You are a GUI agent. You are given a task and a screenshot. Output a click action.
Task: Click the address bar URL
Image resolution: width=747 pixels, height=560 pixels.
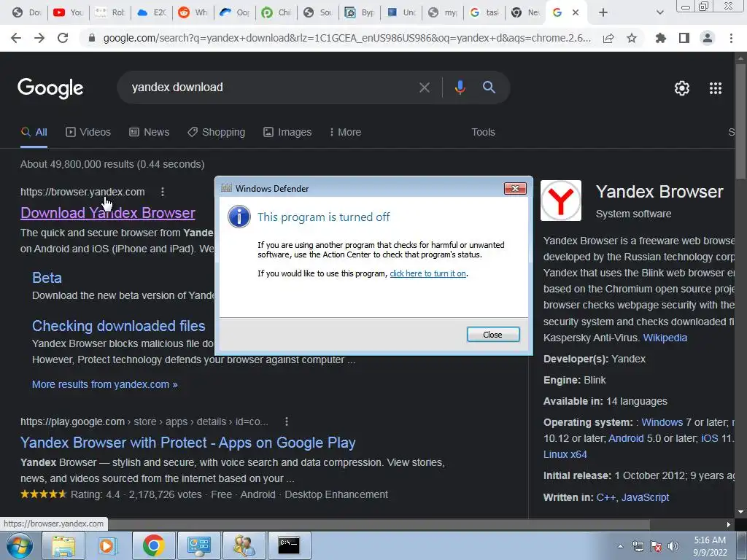tap(347, 38)
